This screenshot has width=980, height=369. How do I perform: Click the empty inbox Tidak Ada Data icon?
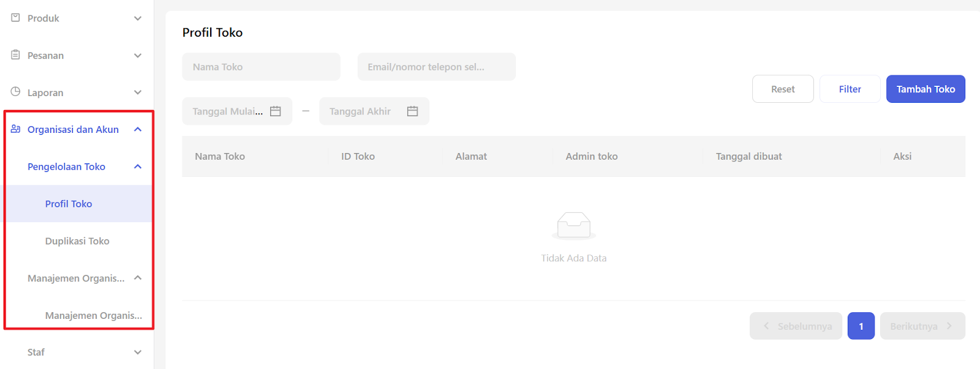[x=573, y=226]
